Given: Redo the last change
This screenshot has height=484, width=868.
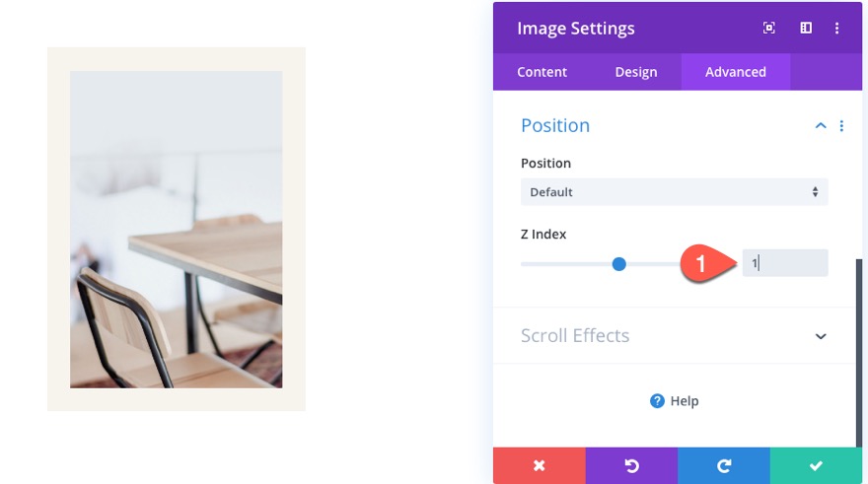Looking at the screenshot, I should click(723, 465).
